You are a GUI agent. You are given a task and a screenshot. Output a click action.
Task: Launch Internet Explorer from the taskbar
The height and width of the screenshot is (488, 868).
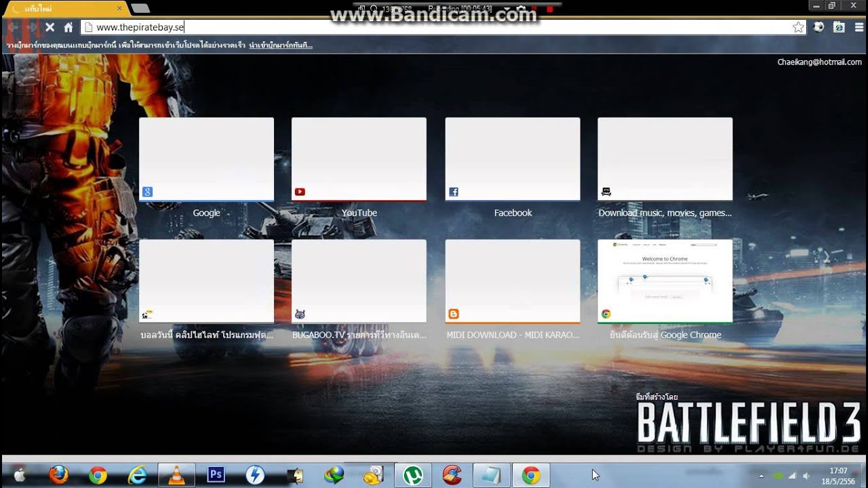point(137,475)
